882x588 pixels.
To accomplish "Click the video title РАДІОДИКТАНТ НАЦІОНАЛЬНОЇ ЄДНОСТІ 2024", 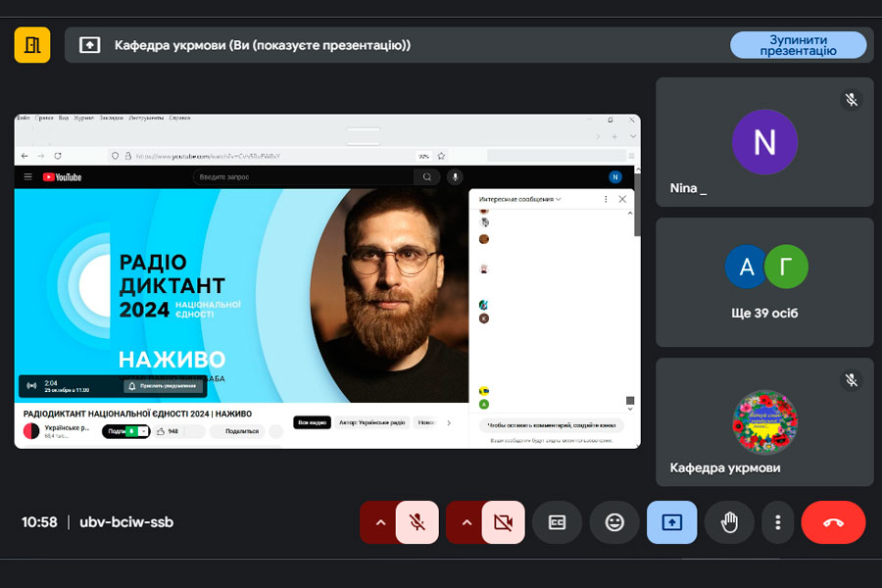I will tap(137, 414).
